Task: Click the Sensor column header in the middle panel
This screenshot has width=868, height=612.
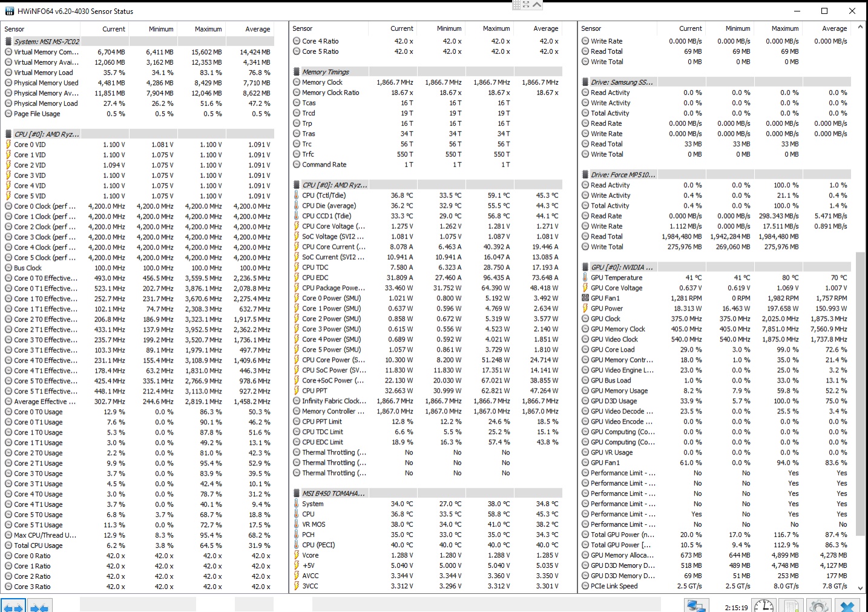Action: tap(303, 28)
